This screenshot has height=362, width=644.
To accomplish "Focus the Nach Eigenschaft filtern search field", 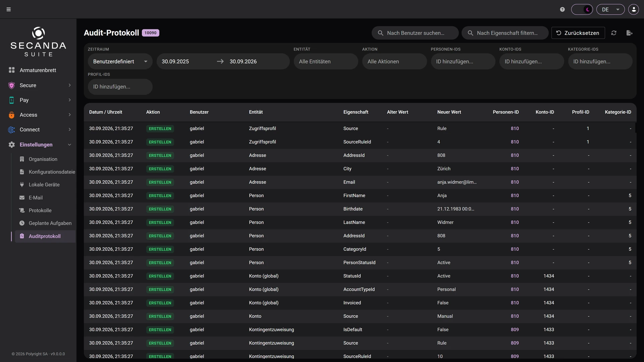I will coord(505,33).
